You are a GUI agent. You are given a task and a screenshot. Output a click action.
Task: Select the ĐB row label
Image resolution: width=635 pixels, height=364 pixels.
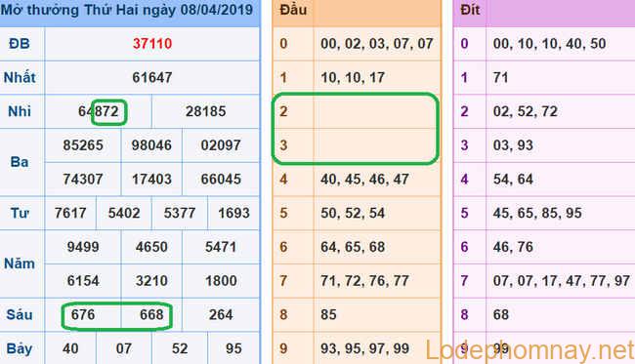20,44
